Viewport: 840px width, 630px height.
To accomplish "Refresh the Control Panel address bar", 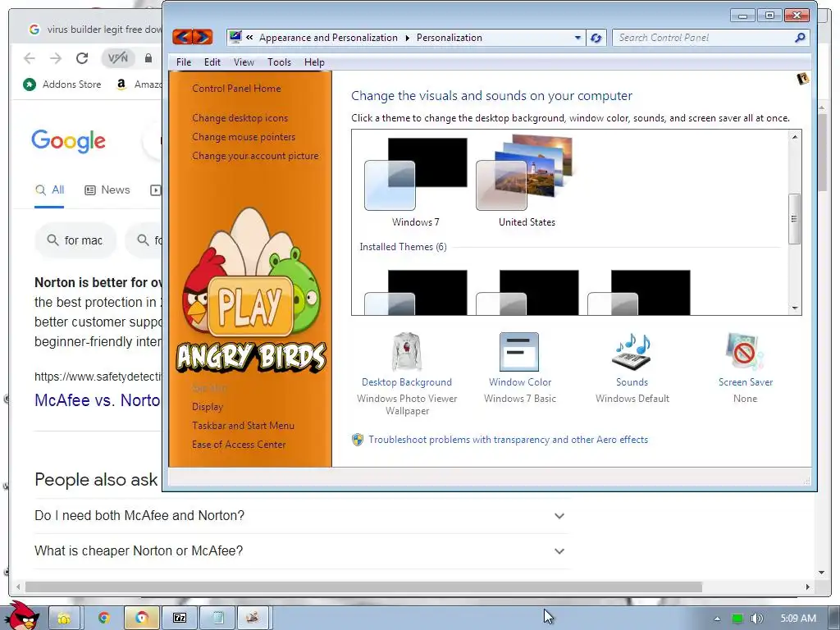I will (x=596, y=38).
